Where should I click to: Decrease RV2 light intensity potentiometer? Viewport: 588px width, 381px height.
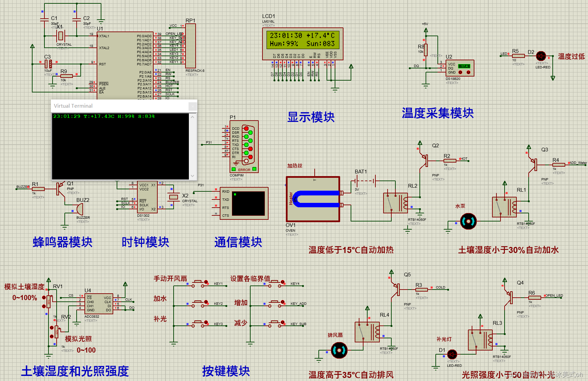pyautogui.click(x=52, y=336)
